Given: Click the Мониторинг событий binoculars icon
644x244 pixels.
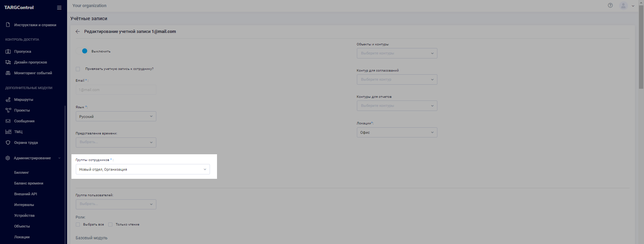Looking at the screenshot, I should pyautogui.click(x=8, y=73).
